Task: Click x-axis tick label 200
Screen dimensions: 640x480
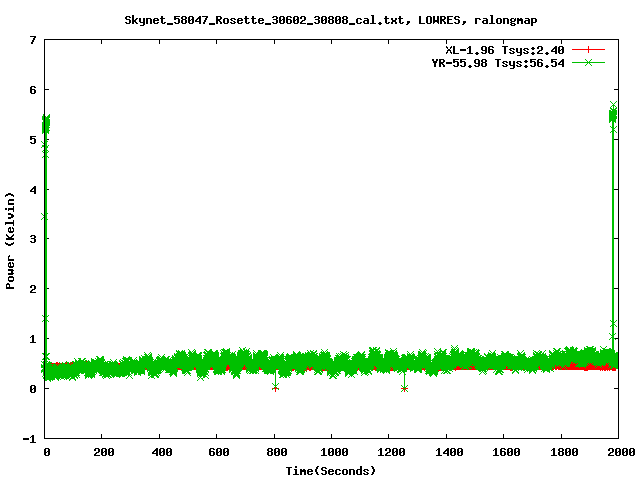Action: 104,452
